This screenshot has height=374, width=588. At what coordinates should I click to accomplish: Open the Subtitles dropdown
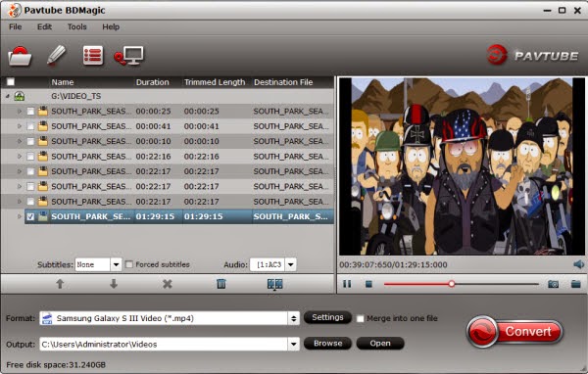coord(116,264)
